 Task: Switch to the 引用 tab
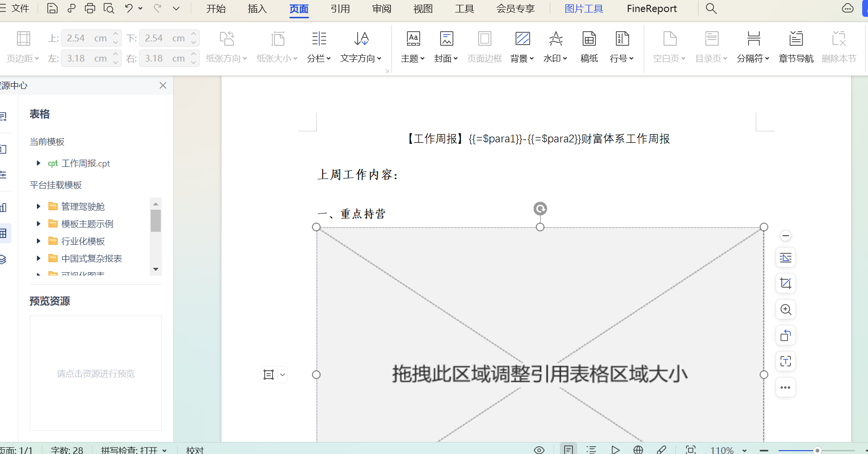click(340, 9)
